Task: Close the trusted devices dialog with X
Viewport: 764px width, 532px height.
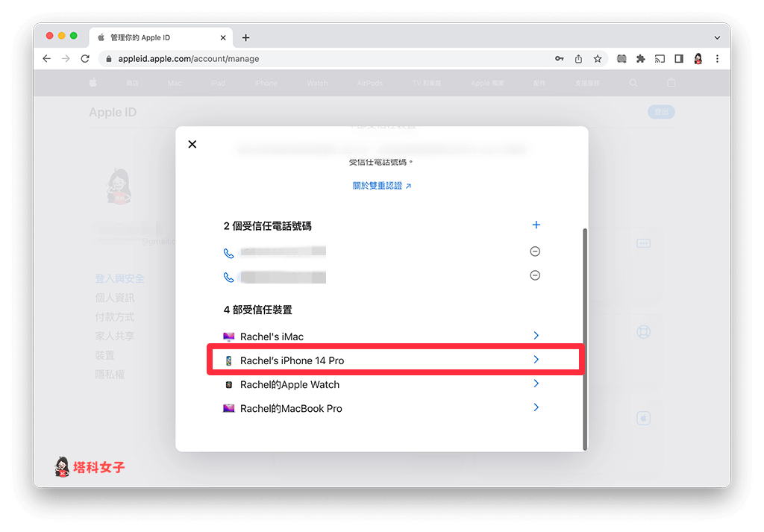Action: (192, 144)
